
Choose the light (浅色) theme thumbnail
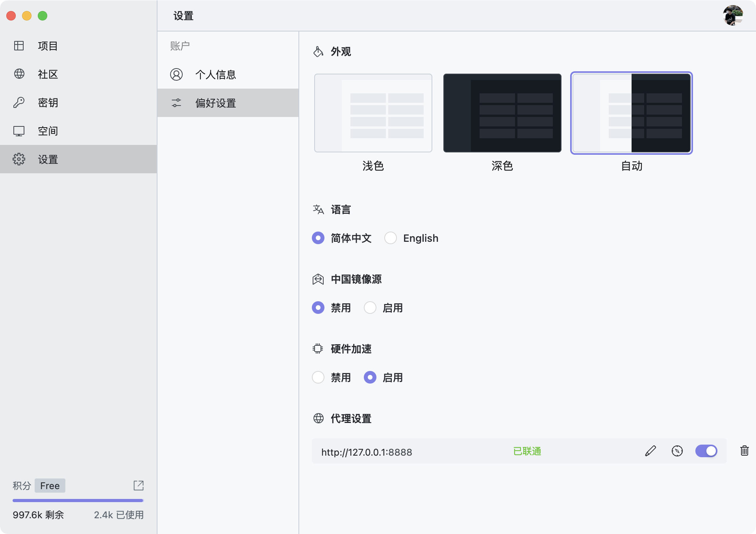click(373, 113)
